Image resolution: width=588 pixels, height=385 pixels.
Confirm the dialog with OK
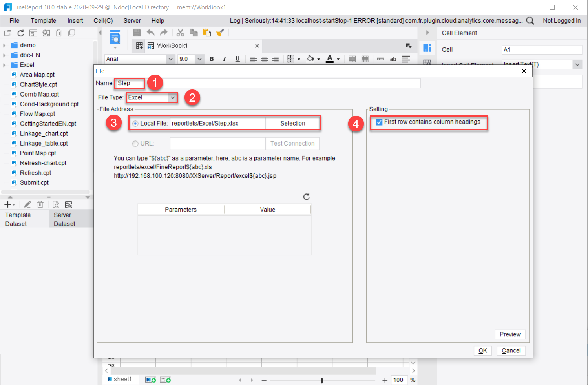click(483, 350)
